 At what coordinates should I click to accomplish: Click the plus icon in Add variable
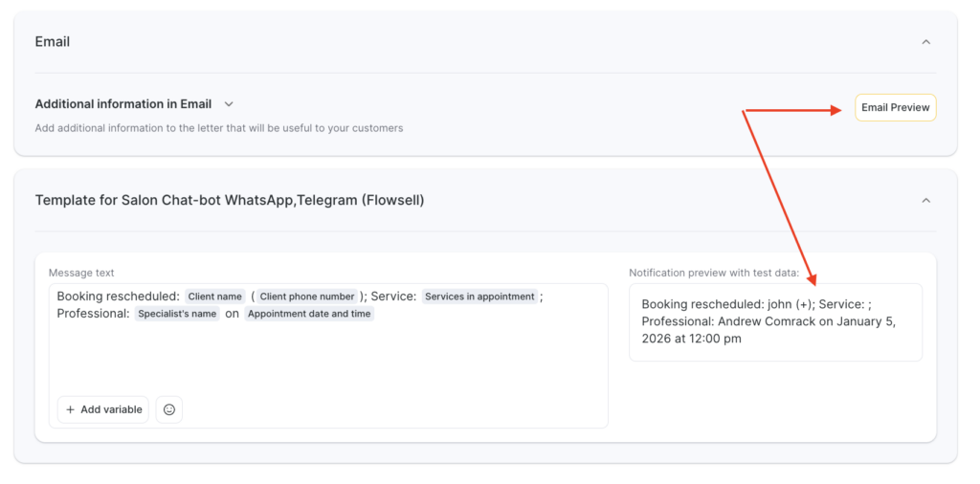71,409
